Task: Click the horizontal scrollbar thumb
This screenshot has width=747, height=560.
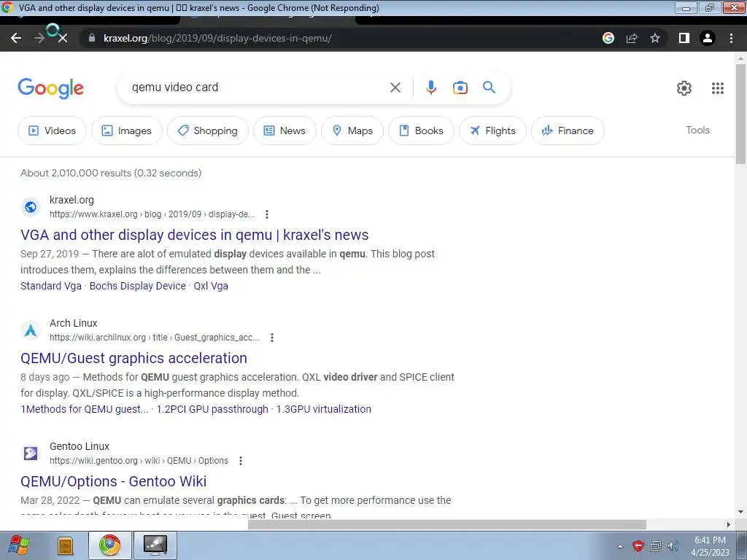Action: [447, 525]
